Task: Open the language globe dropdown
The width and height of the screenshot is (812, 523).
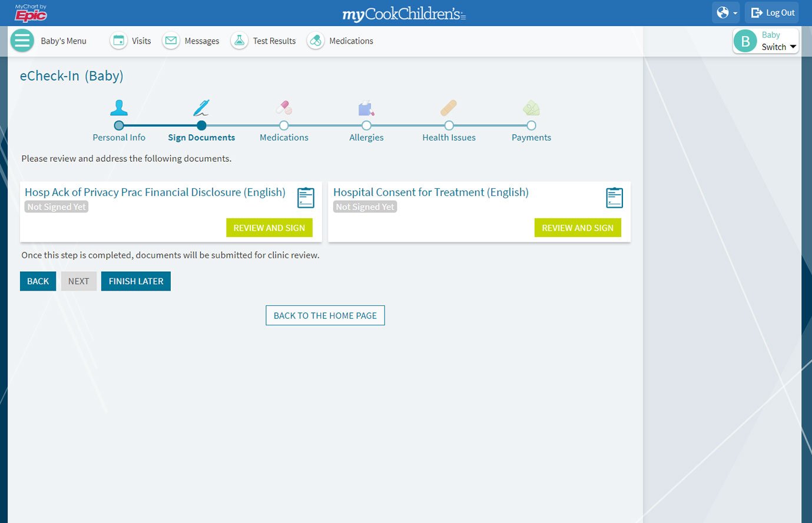Action: pyautogui.click(x=726, y=12)
